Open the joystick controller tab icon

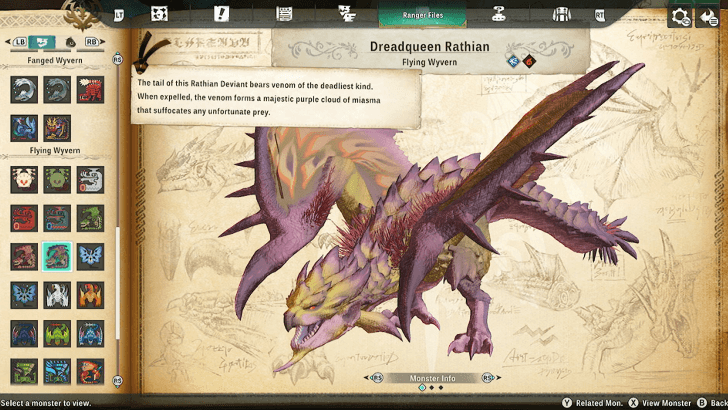499,14
